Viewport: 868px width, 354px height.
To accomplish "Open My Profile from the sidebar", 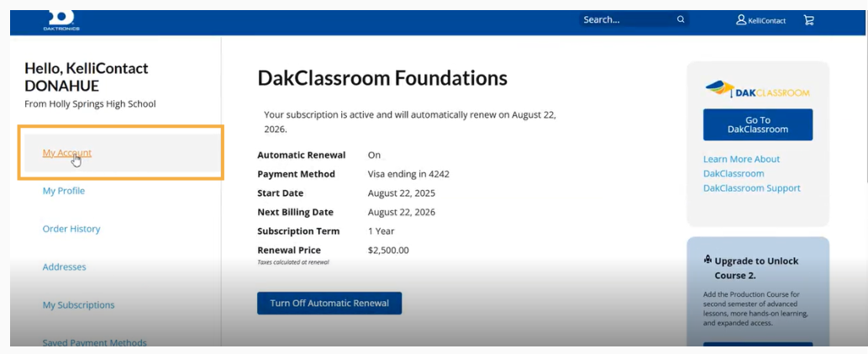I will coord(64,191).
